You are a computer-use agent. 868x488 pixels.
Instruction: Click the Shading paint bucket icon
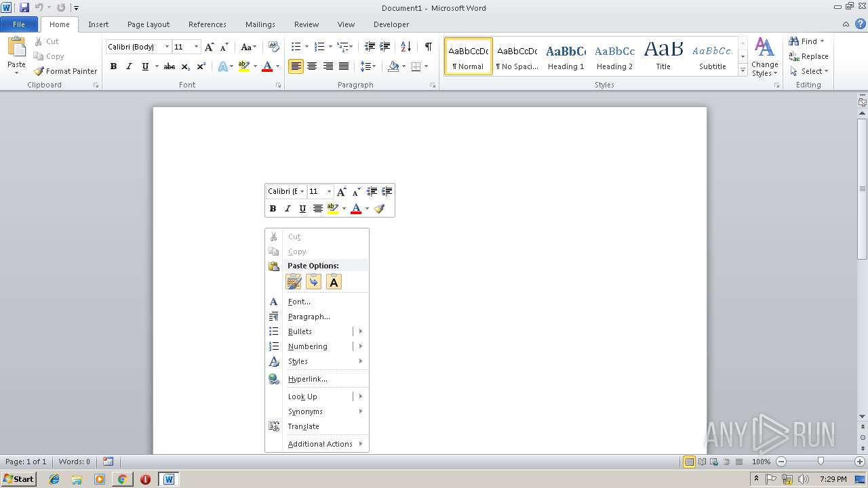[x=393, y=66]
